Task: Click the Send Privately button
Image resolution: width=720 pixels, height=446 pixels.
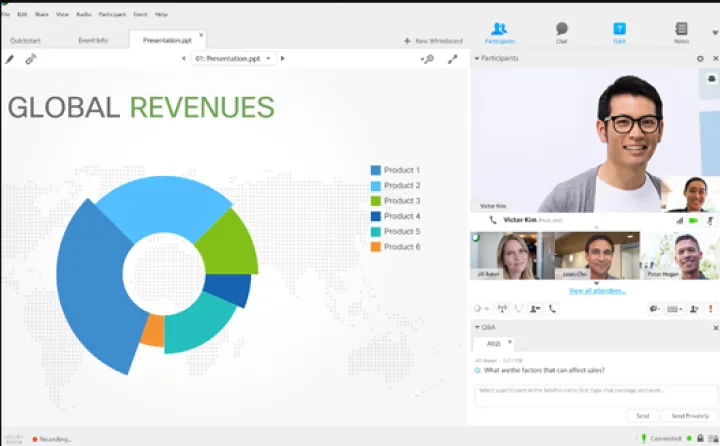Action: pos(691,415)
